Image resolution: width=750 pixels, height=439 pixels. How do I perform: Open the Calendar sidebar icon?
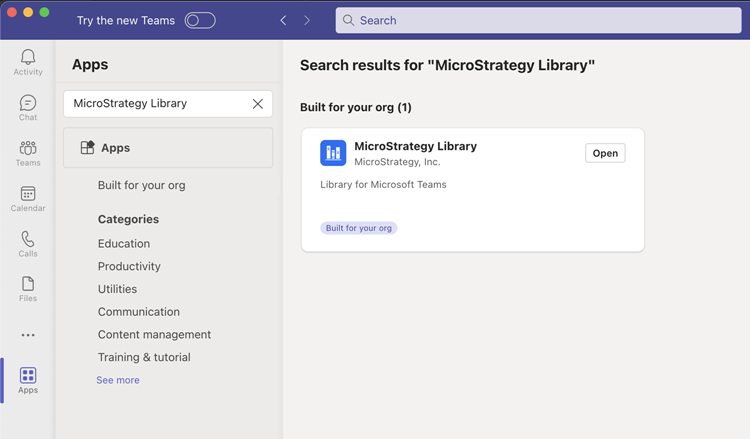click(x=28, y=195)
